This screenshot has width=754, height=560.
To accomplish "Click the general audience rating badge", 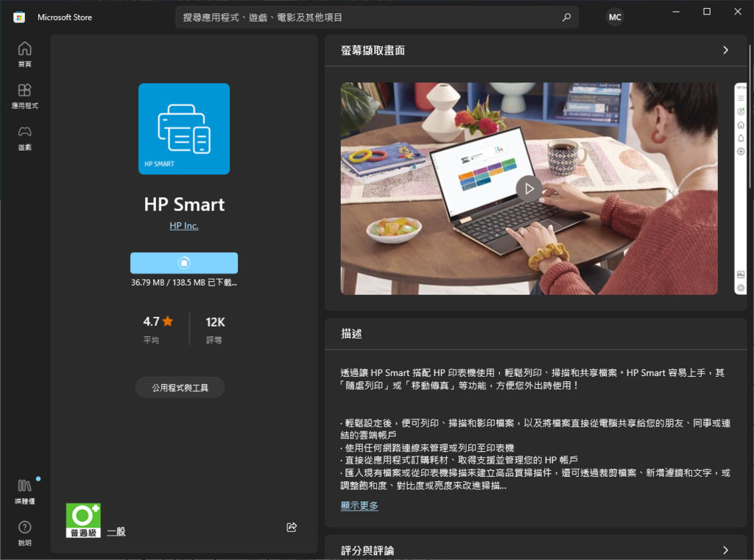I will click(x=83, y=520).
